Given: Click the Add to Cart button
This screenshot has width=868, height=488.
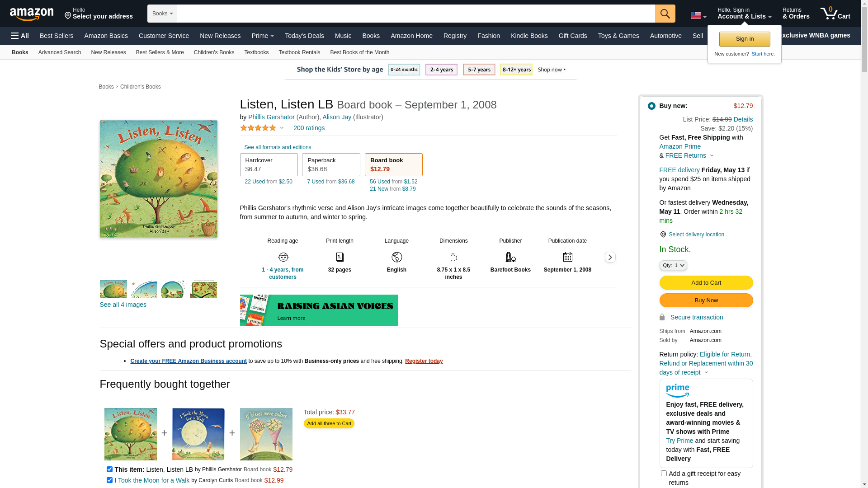Looking at the screenshot, I should coord(706,283).
